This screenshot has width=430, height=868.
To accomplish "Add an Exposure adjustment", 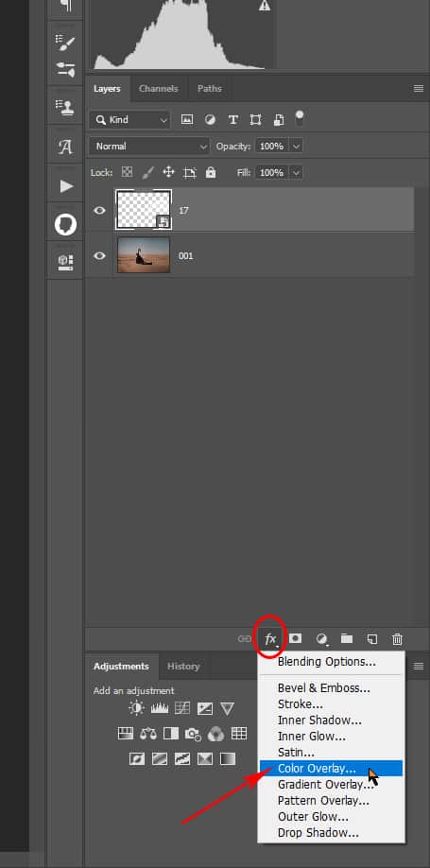I will [x=205, y=708].
